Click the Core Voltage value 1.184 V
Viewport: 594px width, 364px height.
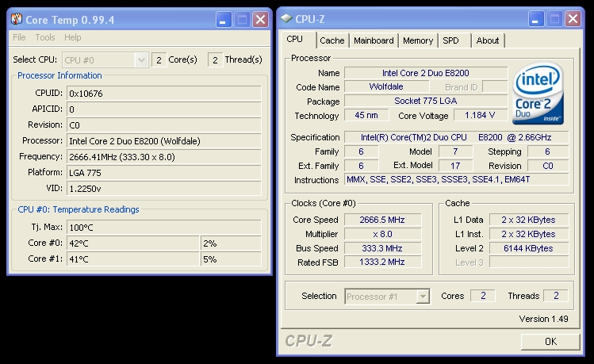pyautogui.click(x=481, y=115)
